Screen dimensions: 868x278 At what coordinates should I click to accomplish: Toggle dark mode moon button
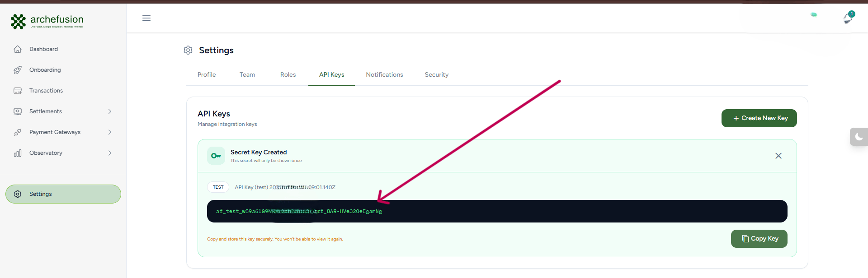click(859, 136)
